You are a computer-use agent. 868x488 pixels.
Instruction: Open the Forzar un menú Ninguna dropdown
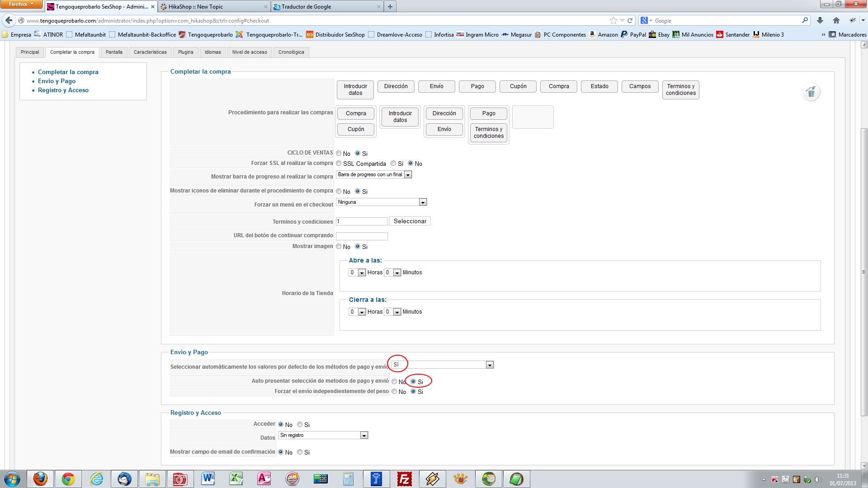[x=422, y=202]
